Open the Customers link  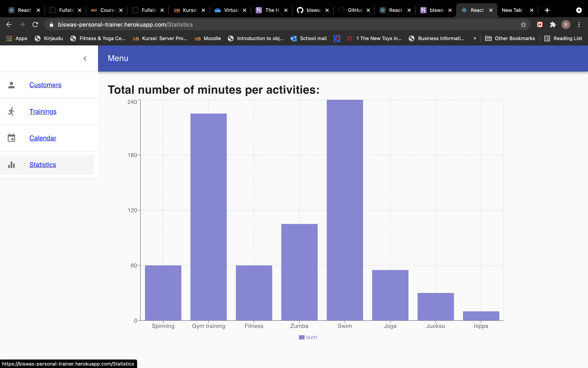click(x=46, y=85)
